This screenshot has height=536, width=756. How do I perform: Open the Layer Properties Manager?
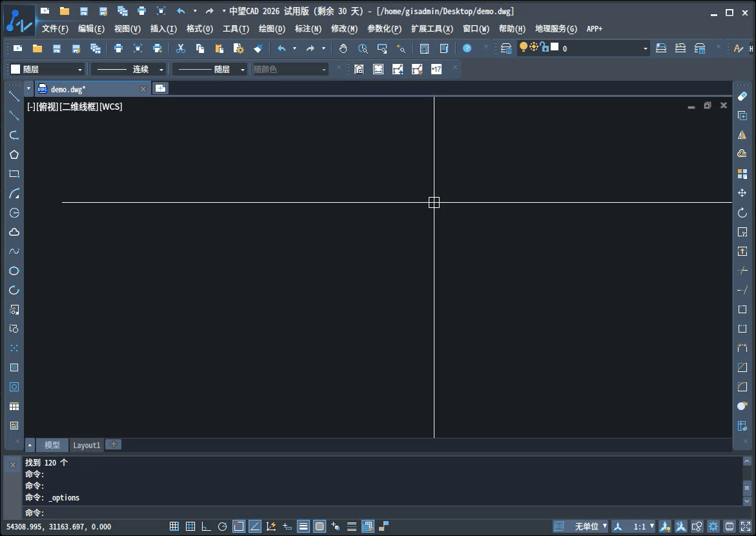(506, 48)
